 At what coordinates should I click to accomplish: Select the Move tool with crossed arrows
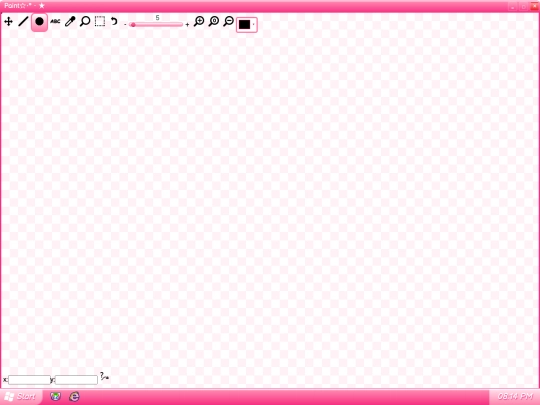8,22
